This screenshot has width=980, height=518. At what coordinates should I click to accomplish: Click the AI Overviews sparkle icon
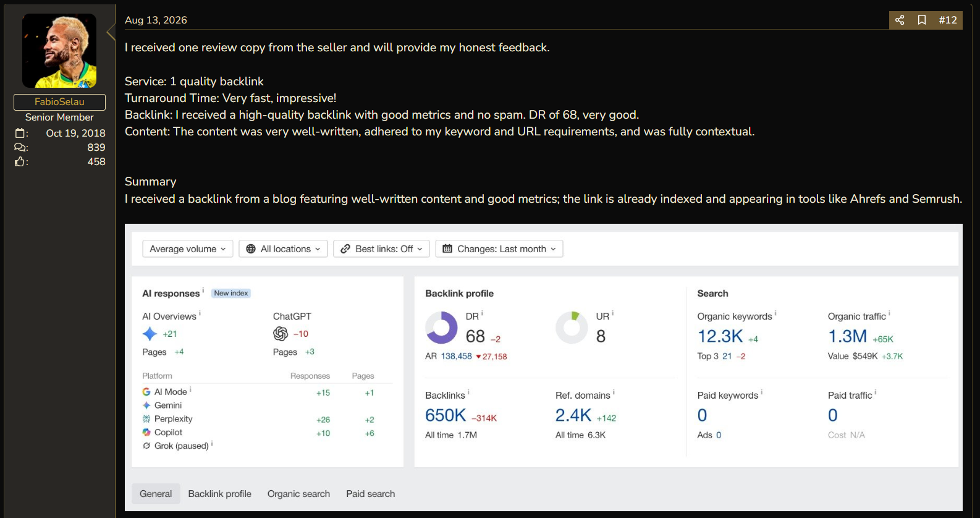click(150, 334)
